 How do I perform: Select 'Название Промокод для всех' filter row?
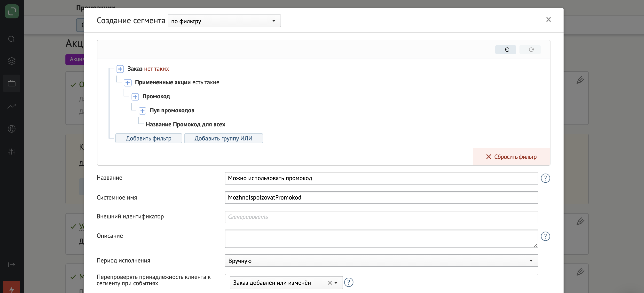(186, 124)
